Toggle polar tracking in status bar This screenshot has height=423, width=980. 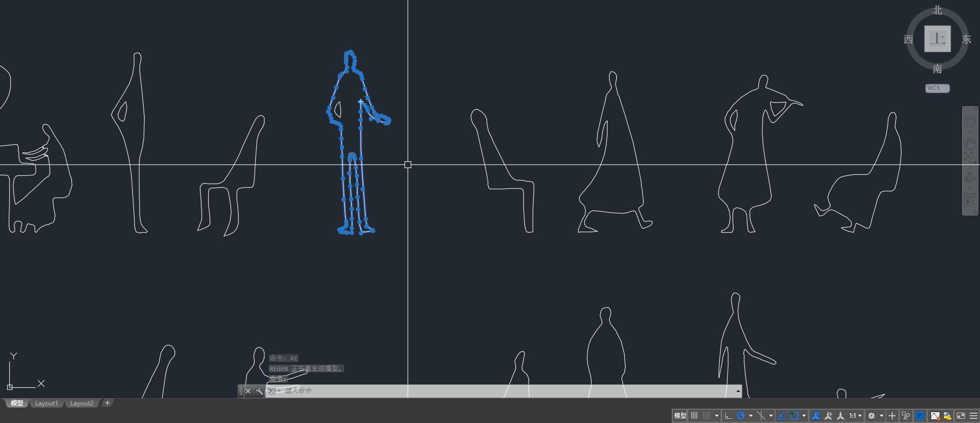tap(741, 416)
